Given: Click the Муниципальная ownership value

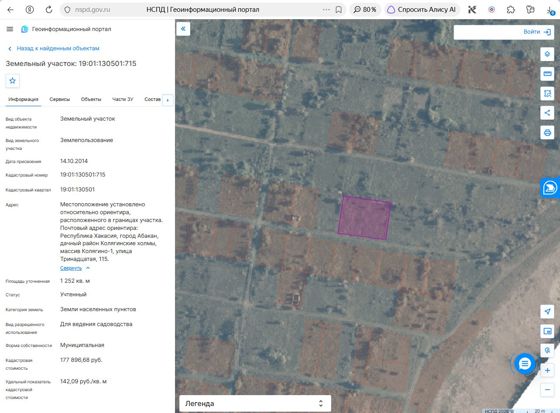Looking at the screenshot, I should pyautogui.click(x=82, y=345).
